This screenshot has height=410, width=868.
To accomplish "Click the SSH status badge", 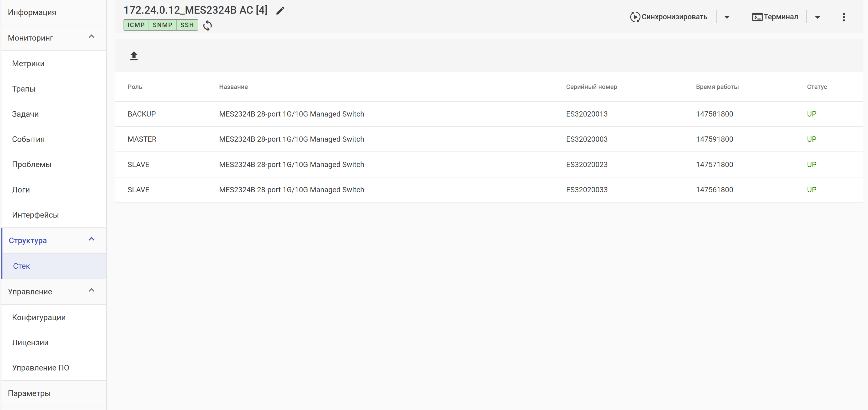I will point(187,25).
